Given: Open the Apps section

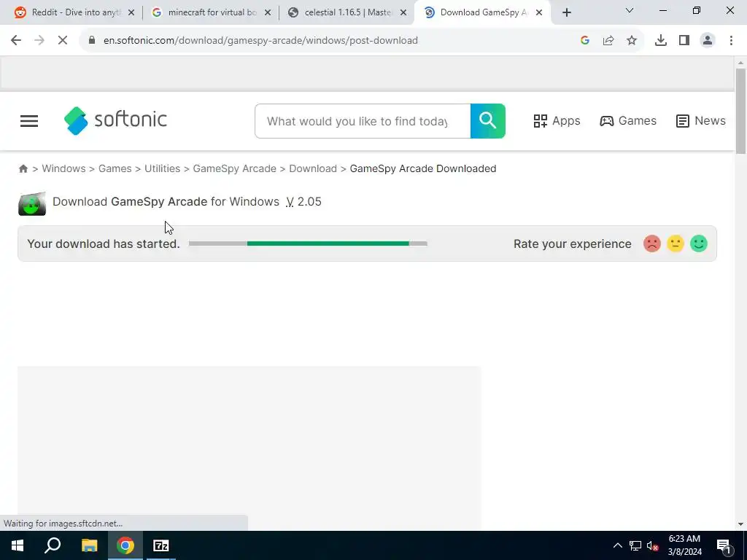Looking at the screenshot, I should [557, 121].
